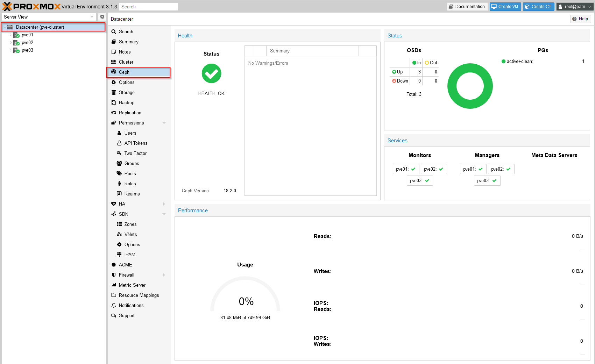
Task: Click the Two Factor key icon
Action: pyautogui.click(x=119, y=153)
